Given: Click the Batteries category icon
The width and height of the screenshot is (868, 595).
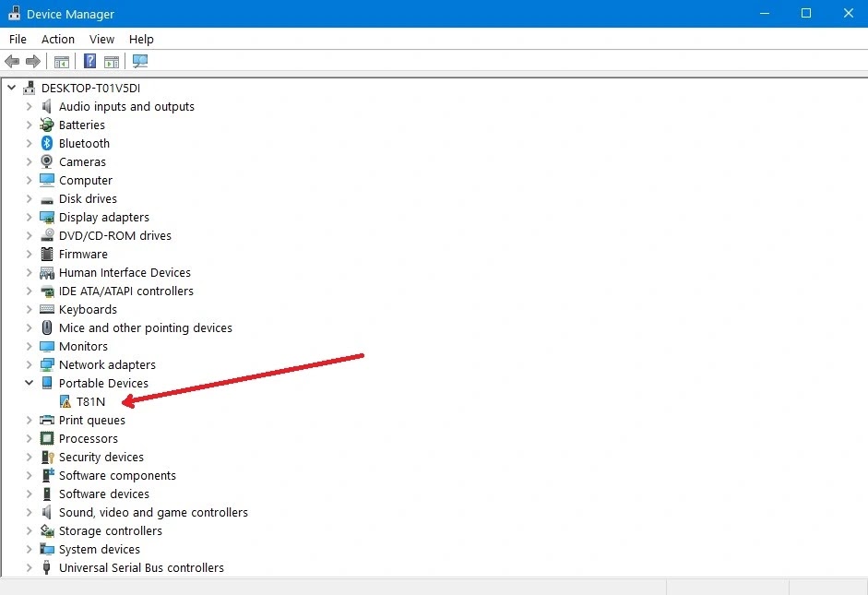Looking at the screenshot, I should 47,125.
